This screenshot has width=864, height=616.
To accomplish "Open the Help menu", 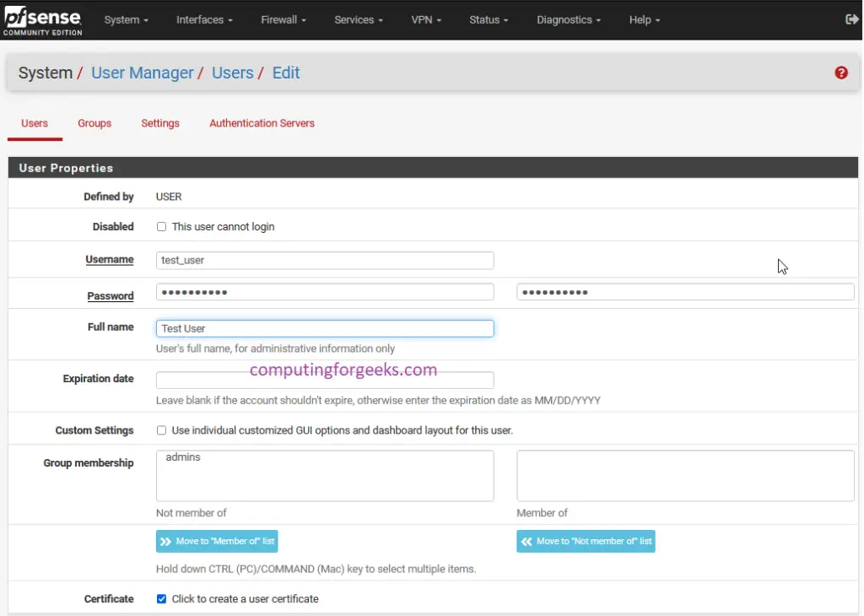I will coord(644,20).
